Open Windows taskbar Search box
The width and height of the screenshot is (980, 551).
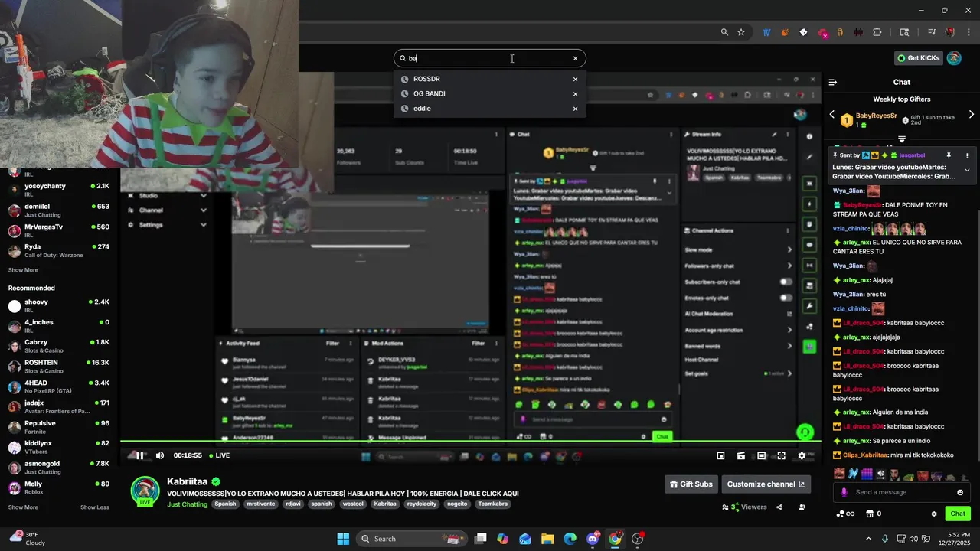(412, 539)
